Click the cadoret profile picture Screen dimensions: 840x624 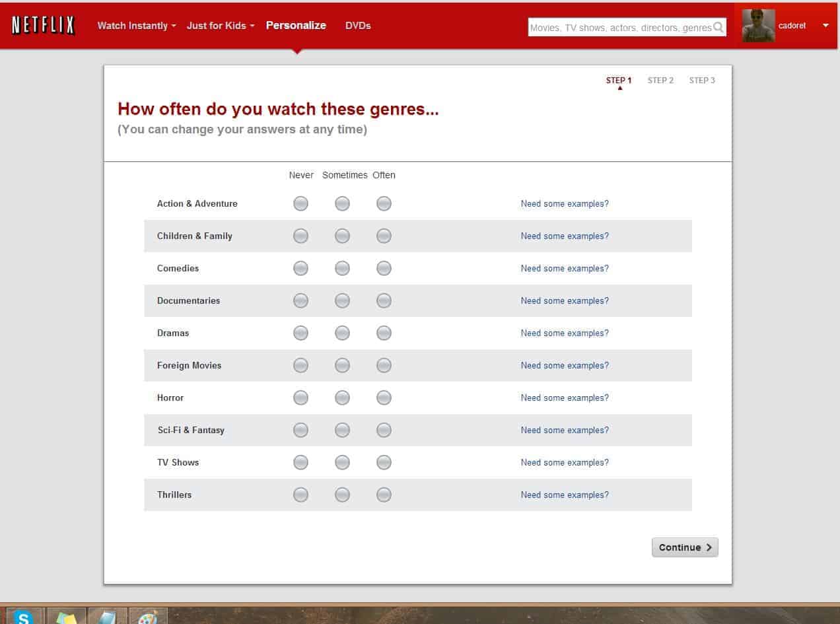point(758,26)
